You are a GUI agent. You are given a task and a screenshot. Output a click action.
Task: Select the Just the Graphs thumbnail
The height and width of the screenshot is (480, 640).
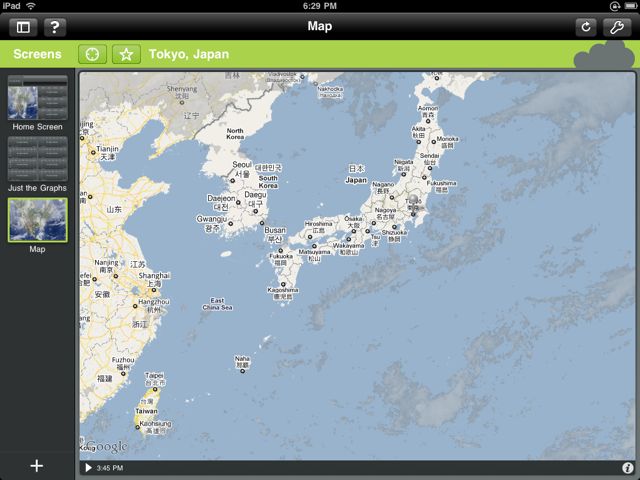tap(38, 159)
